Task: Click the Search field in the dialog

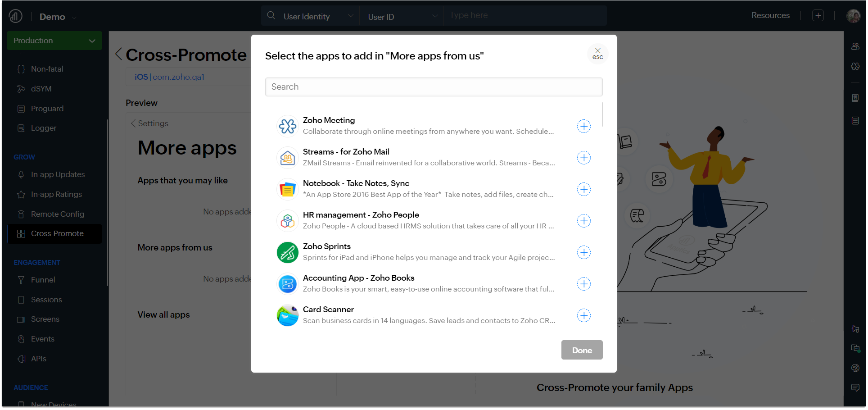Action: [434, 87]
